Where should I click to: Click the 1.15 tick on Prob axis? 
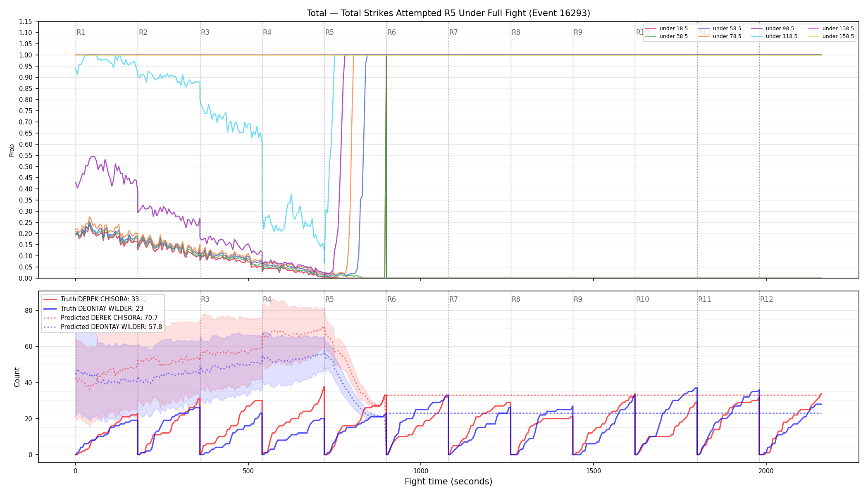point(26,21)
